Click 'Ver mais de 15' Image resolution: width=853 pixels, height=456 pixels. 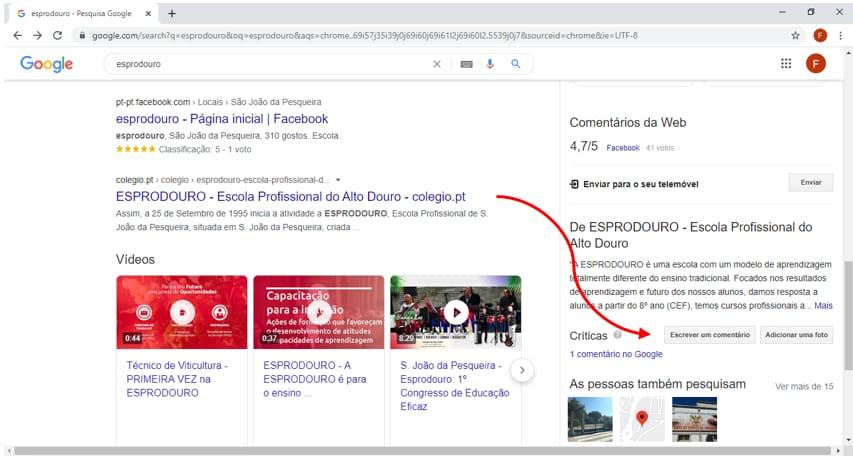(804, 386)
